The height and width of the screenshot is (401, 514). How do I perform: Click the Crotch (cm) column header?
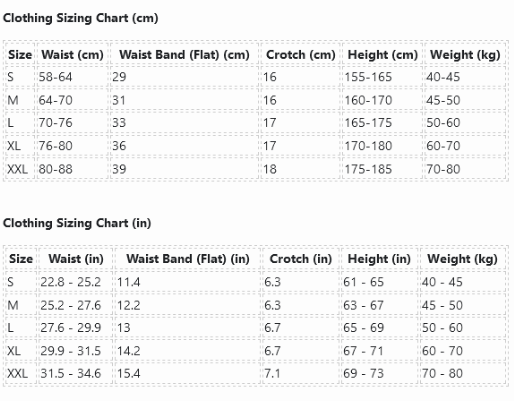point(300,55)
